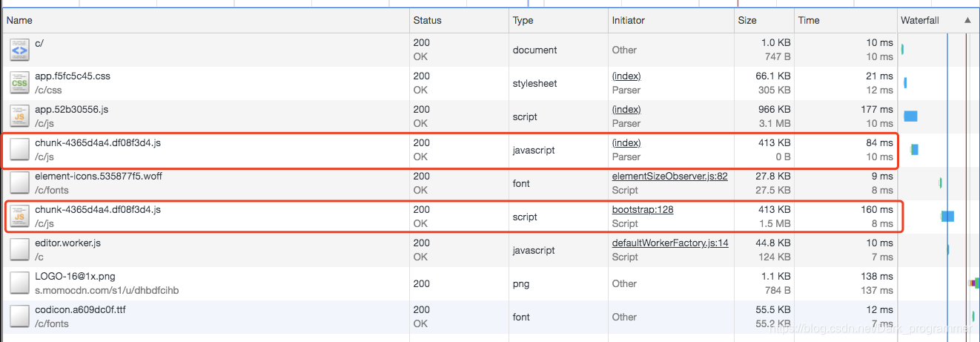Open elementSizeObserver.js:82 initiator link
Image resolution: width=980 pixels, height=342 pixels.
click(670, 176)
